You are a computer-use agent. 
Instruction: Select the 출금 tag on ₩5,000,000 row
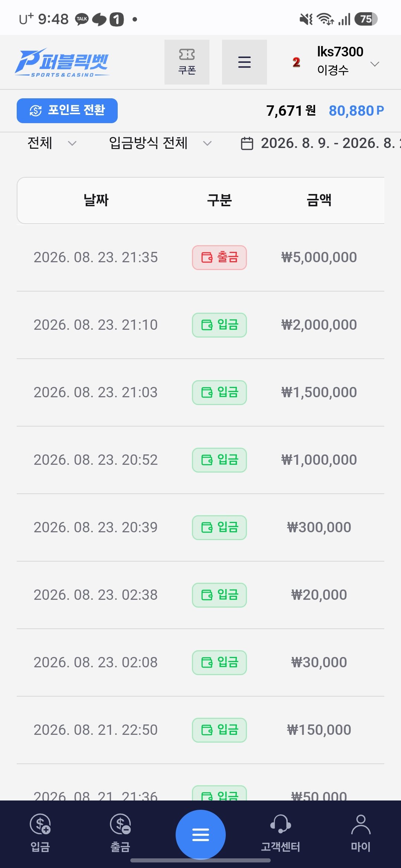pos(219,257)
